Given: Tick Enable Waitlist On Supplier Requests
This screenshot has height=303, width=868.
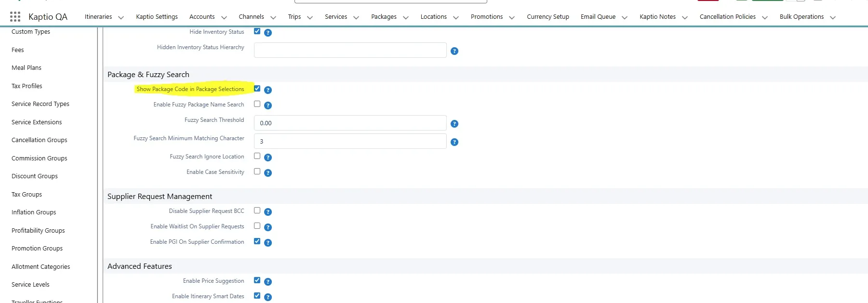Looking at the screenshot, I should point(257,226).
